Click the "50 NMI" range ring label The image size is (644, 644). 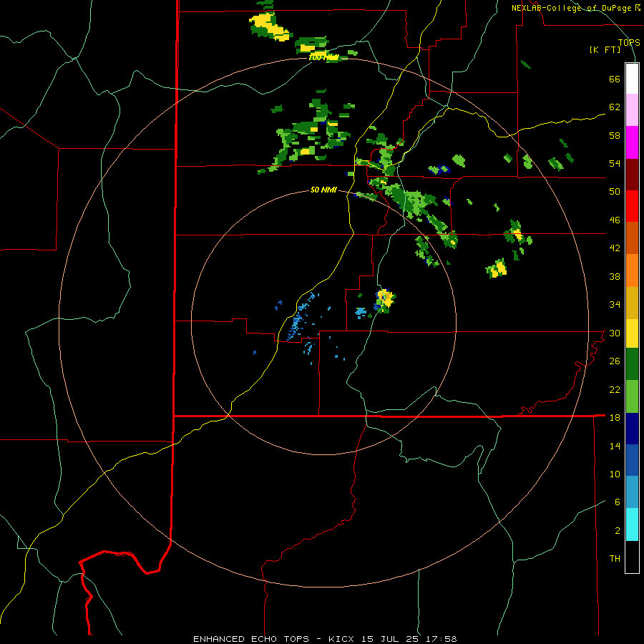click(x=323, y=190)
